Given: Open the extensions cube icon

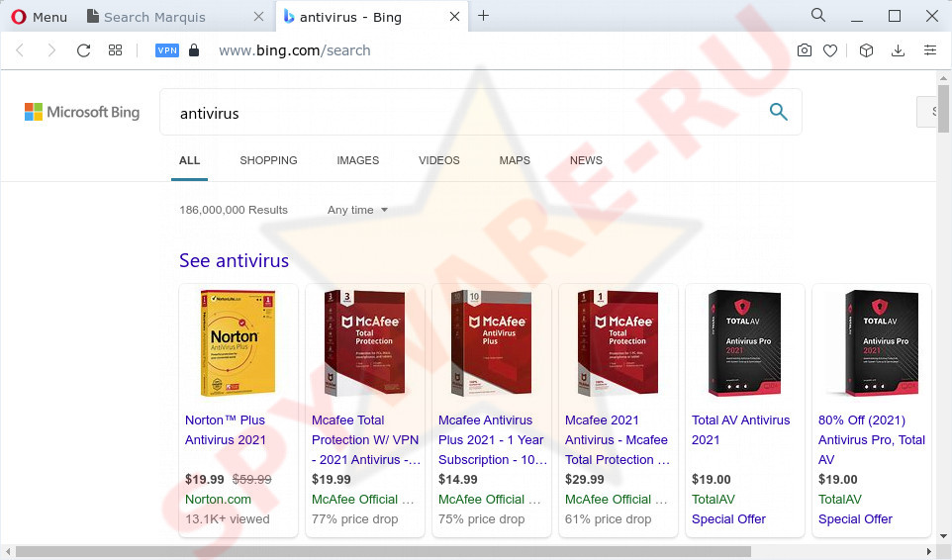Looking at the screenshot, I should tap(866, 50).
